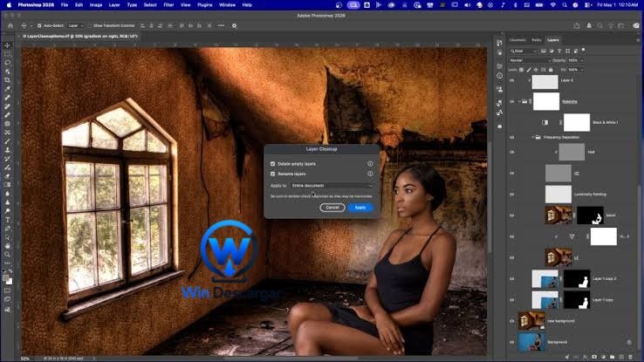
Task: Open Layers panel flyout menu
Action: click(638, 40)
